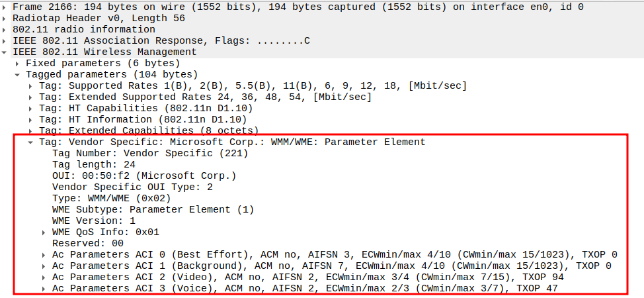This screenshot has height=298, width=644.
Task: Select the WME Version: 1 line
Action: pos(93,221)
